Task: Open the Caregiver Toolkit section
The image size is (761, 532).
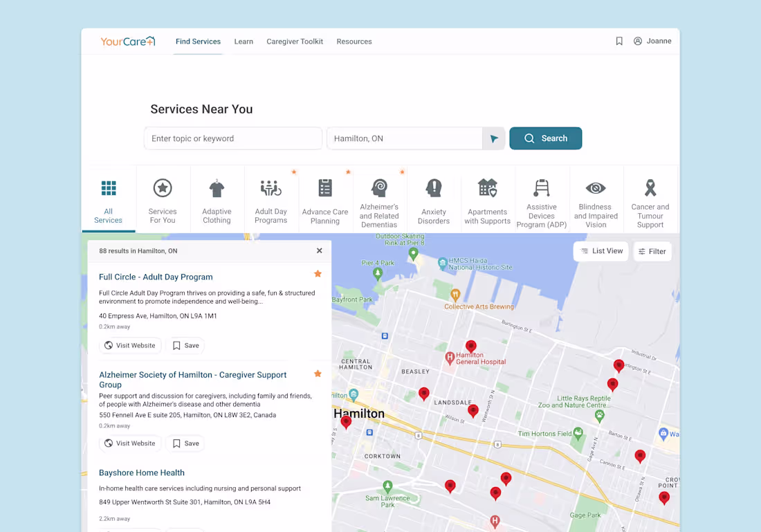Action: pyautogui.click(x=295, y=42)
